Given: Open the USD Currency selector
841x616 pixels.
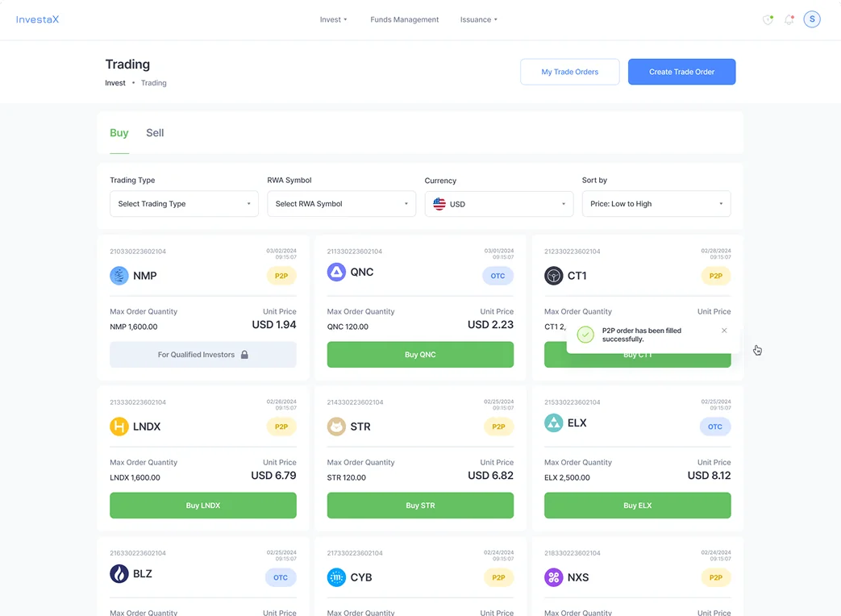Looking at the screenshot, I should (x=498, y=204).
